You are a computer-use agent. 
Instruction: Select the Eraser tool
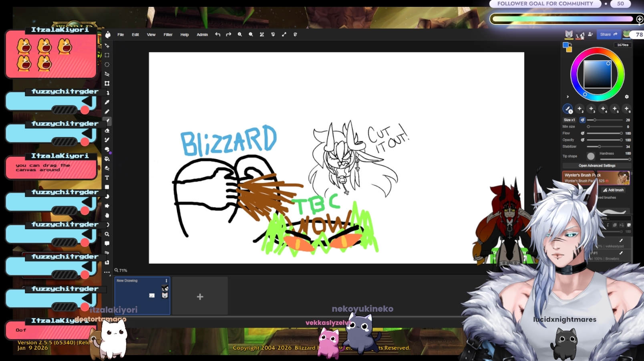(107, 131)
